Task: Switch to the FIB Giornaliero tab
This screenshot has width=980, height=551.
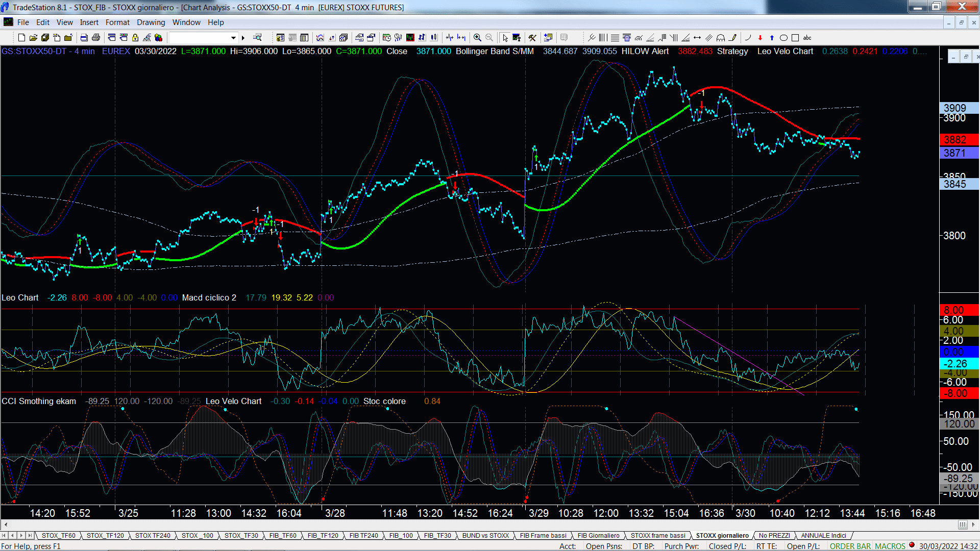Action: [x=598, y=536]
